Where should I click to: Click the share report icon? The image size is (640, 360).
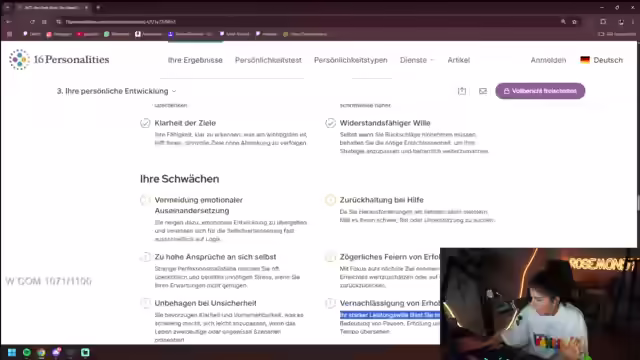[462, 91]
